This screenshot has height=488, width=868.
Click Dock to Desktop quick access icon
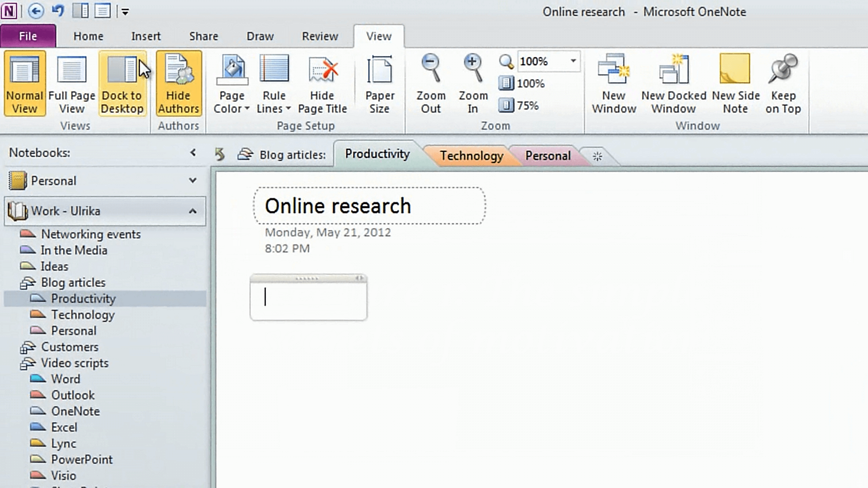pyautogui.click(x=80, y=11)
